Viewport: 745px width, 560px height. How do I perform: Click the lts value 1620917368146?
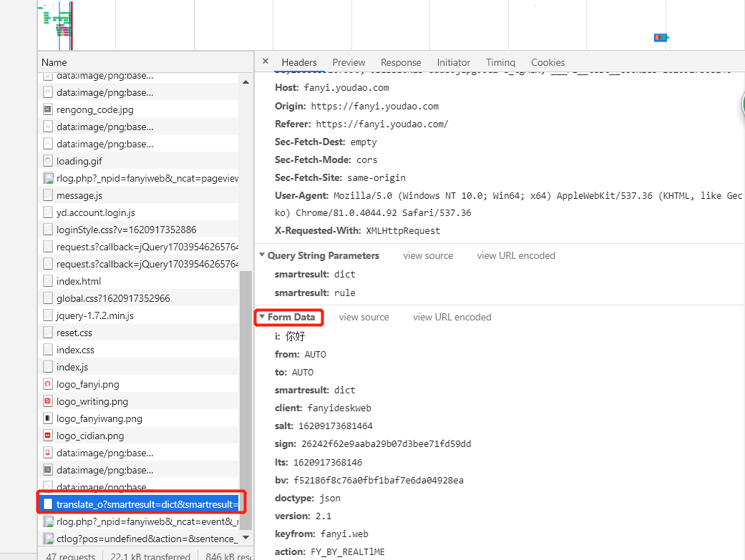(328, 462)
